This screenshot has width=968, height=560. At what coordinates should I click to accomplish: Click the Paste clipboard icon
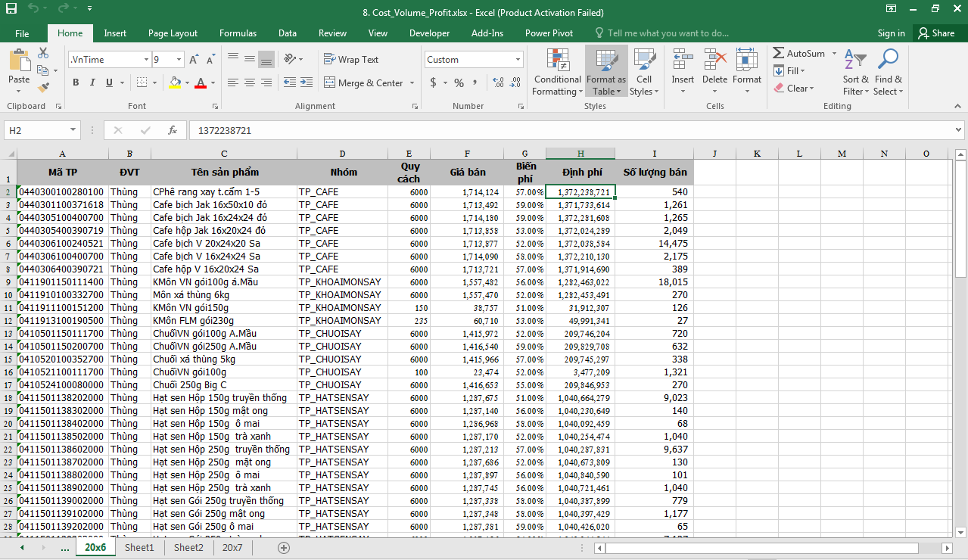click(19, 61)
